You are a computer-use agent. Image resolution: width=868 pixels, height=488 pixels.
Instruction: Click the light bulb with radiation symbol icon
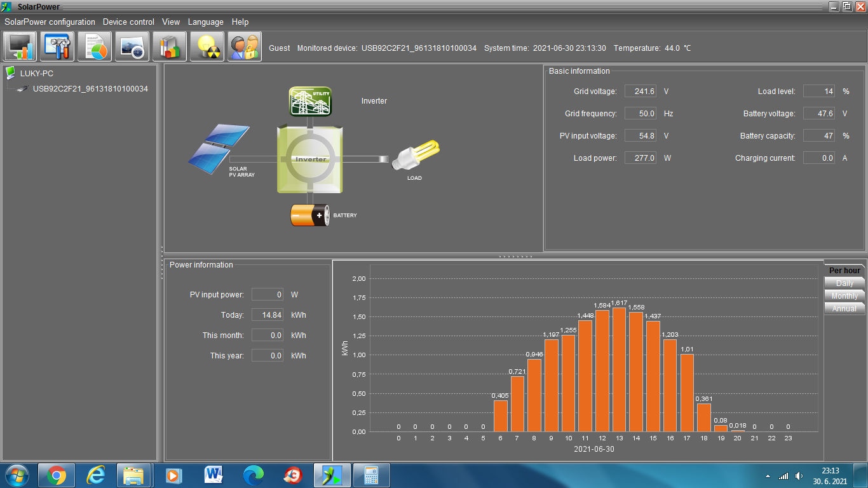(x=207, y=47)
